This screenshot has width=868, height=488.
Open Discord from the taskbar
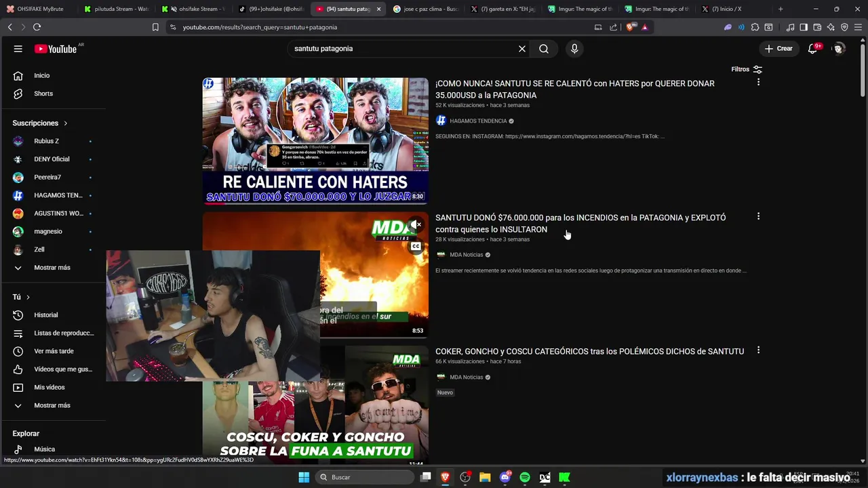point(505,477)
